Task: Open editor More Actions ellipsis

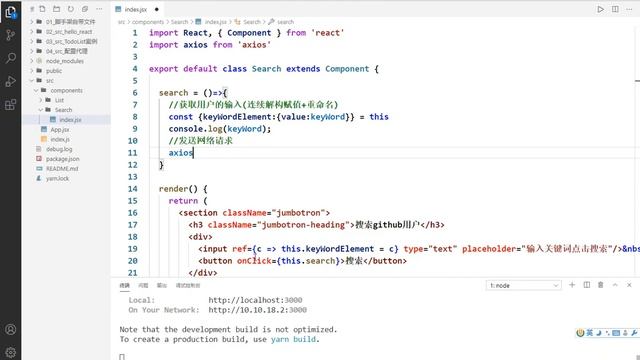Action: 629,9
